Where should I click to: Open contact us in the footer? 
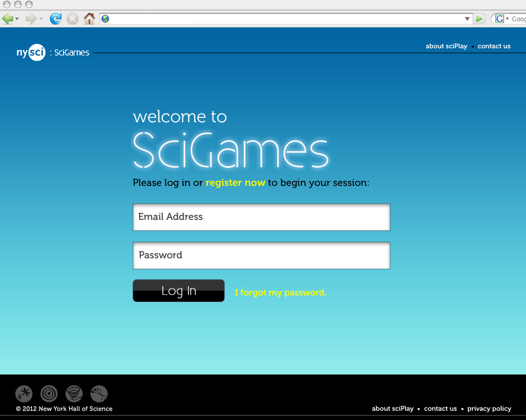click(440, 408)
